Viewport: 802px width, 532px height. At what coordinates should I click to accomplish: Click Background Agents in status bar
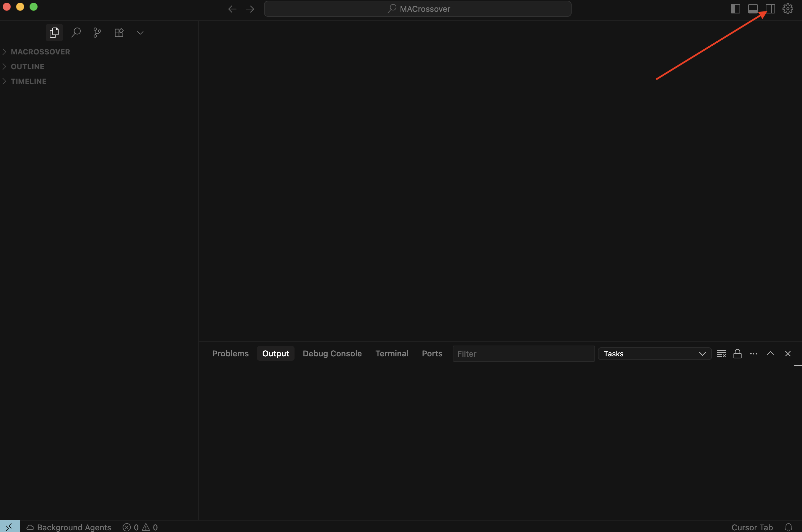tap(69, 527)
